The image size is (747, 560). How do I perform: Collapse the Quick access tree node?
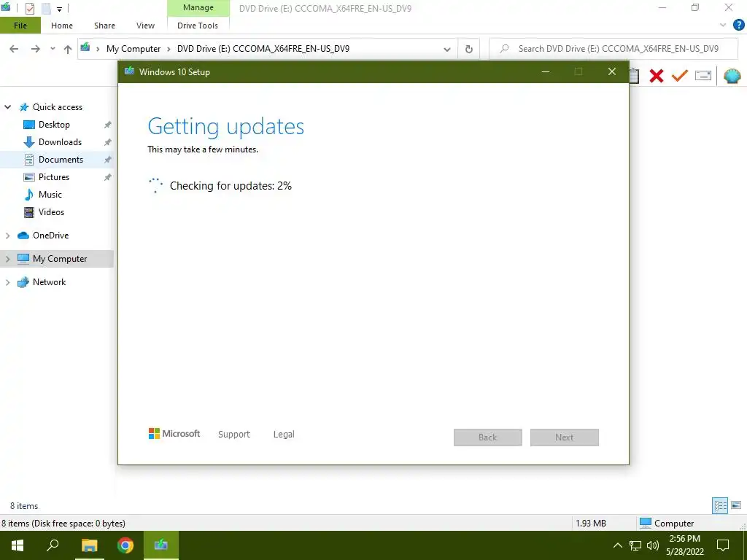[x=7, y=107]
